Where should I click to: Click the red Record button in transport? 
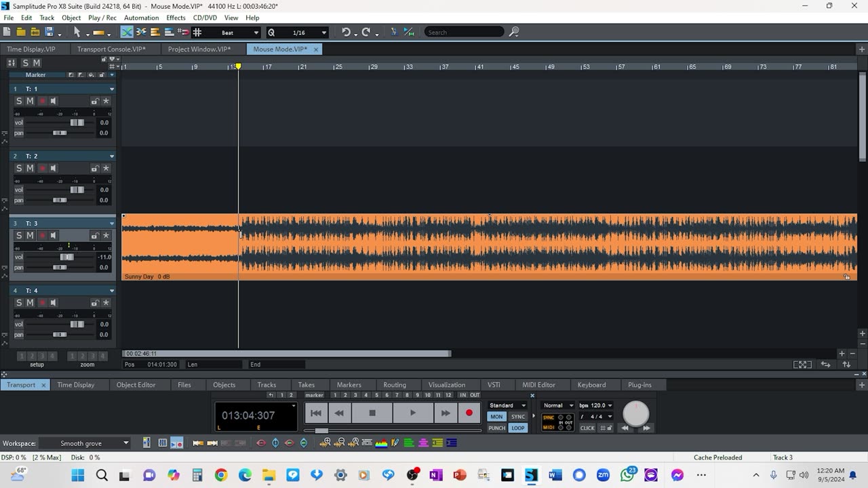click(x=469, y=413)
